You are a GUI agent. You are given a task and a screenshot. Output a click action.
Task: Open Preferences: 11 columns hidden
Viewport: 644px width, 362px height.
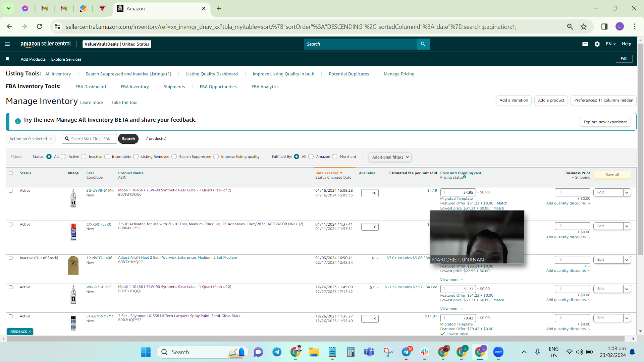(x=603, y=100)
